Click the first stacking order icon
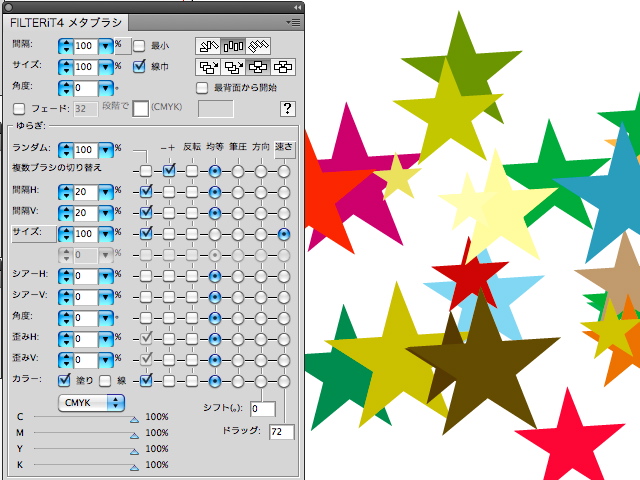The width and height of the screenshot is (640, 480). (207, 67)
